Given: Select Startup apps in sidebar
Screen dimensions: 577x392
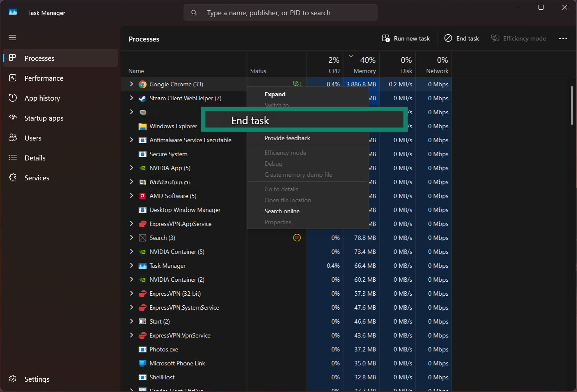Looking at the screenshot, I should 44,118.
